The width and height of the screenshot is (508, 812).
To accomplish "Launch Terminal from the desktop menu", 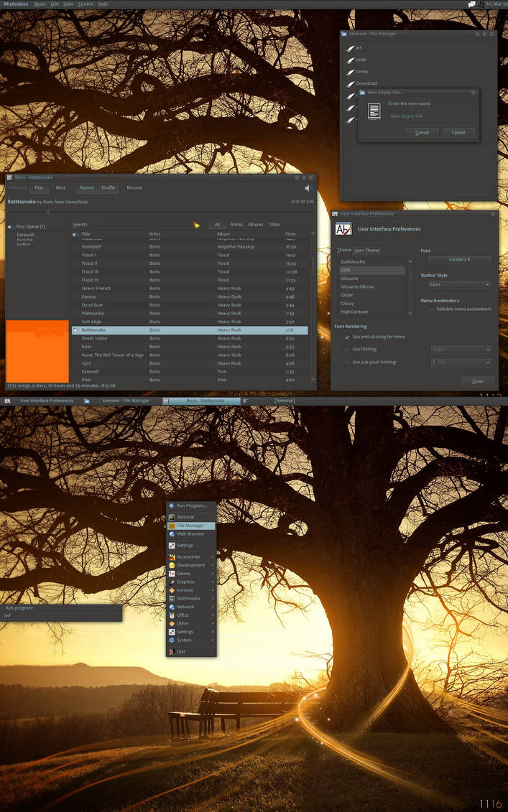I will (x=190, y=517).
